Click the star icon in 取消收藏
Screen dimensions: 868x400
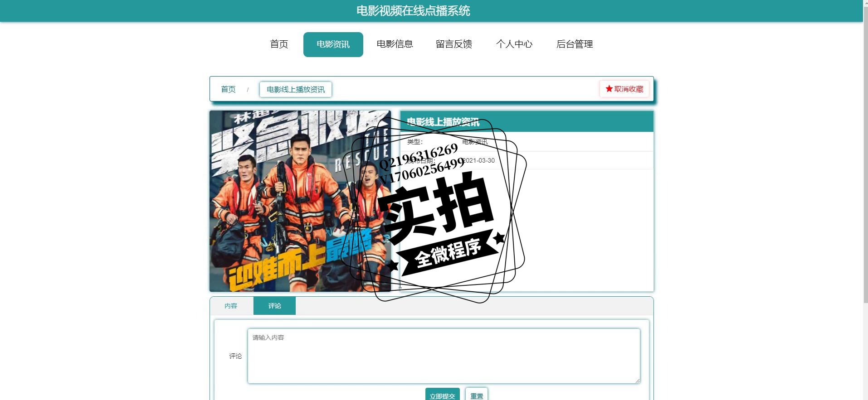[x=609, y=89]
